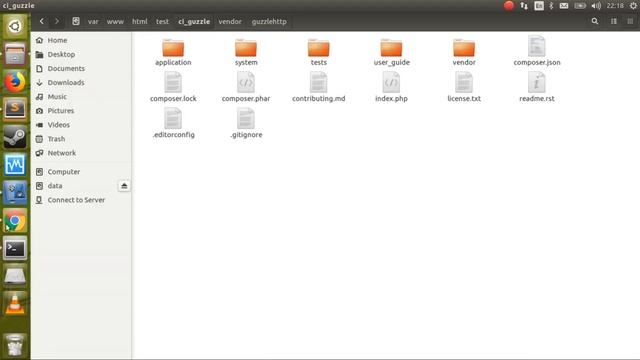Launch Steam from the dock
The width and height of the screenshot is (640, 360).
coord(15,137)
